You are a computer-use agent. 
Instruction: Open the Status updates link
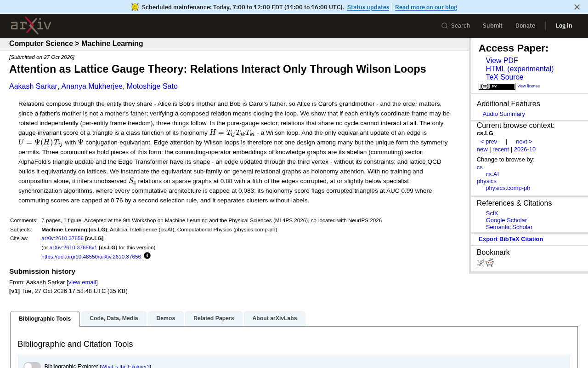(368, 7)
